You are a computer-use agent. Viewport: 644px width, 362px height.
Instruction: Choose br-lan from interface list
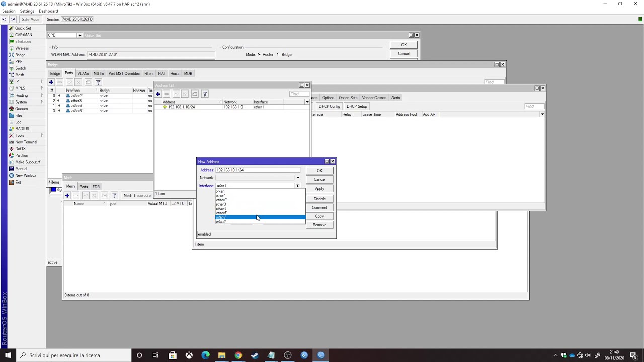[x=260, y=191]
